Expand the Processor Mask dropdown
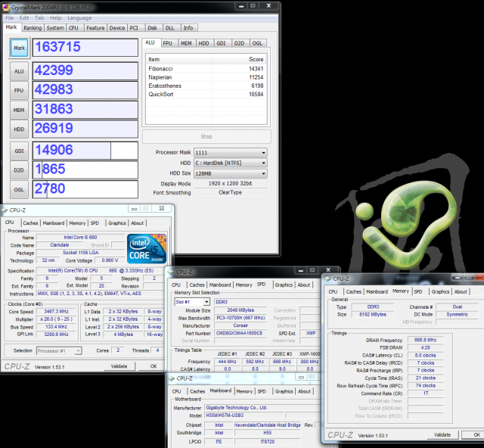 [263, 153]
